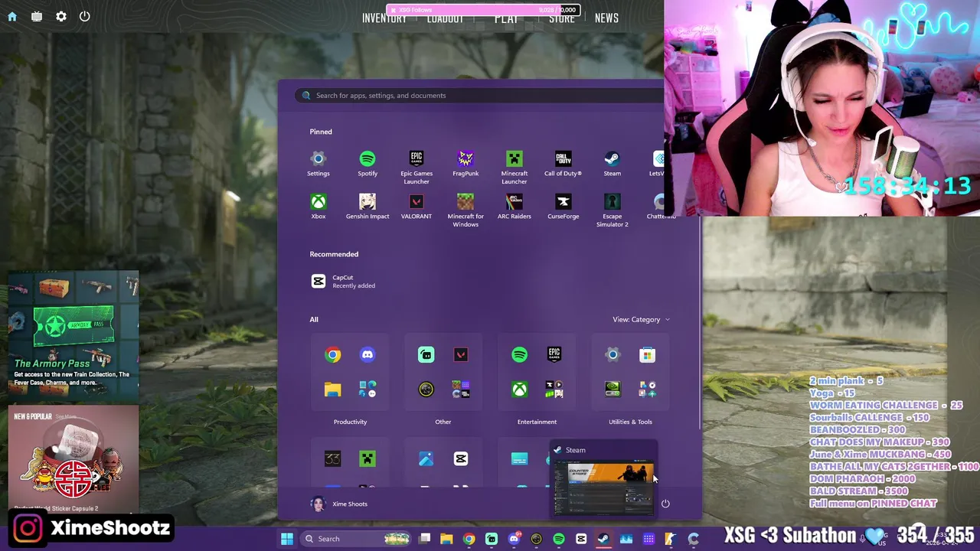Viewport: 980px width, 551px height.
Task: Open Spotify in the Entertainment category
Action: click(519, 354)
